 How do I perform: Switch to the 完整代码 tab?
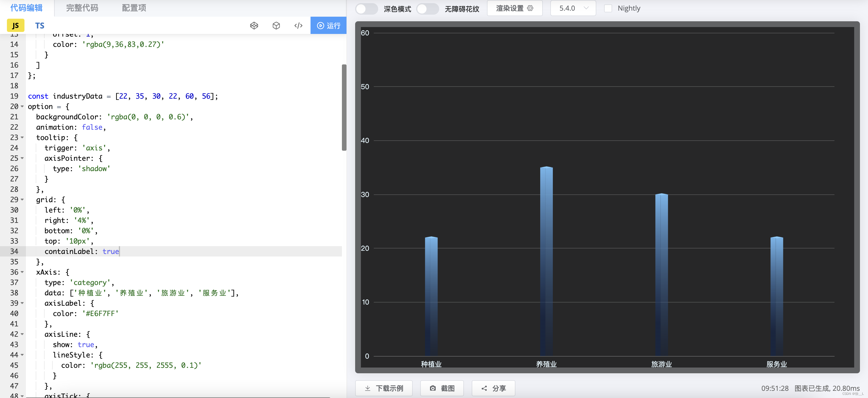click(x=82, y=8)
